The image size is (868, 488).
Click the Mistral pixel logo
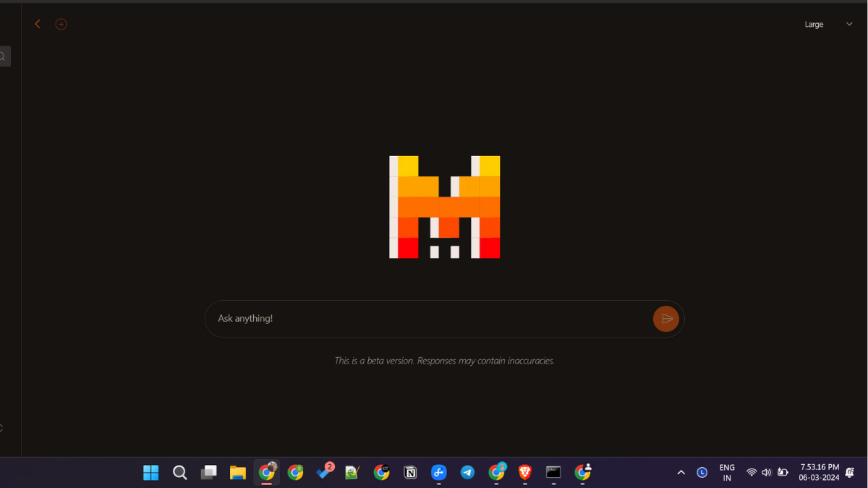coord(444,207)
